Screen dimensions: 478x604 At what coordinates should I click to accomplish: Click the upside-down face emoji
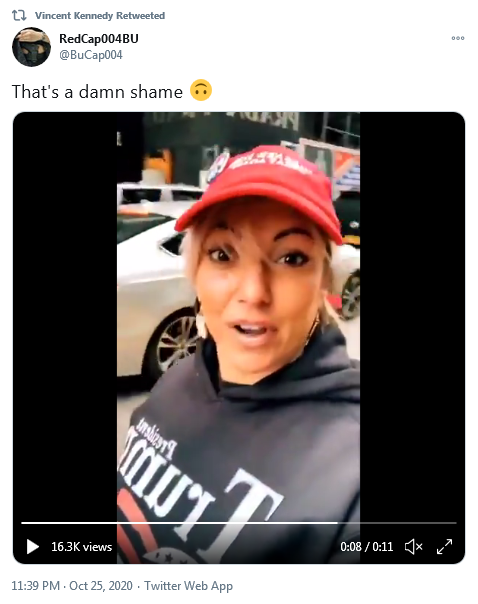point(201,91)
